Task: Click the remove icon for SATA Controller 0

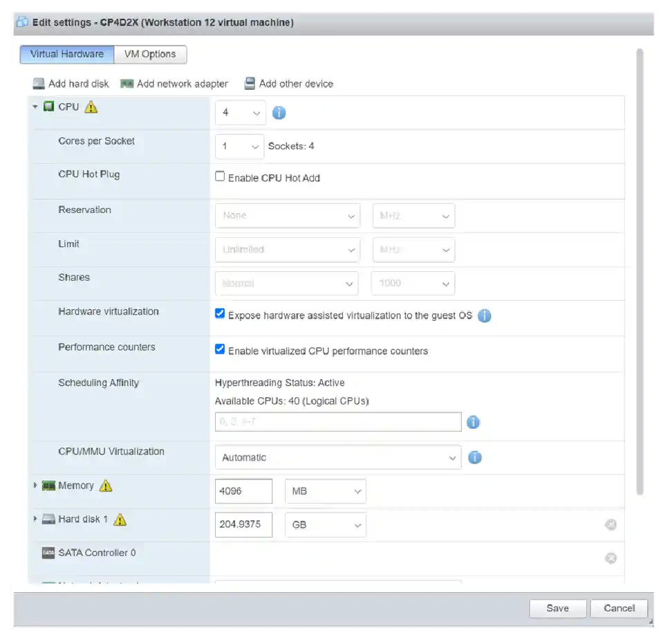Action: 610,558
